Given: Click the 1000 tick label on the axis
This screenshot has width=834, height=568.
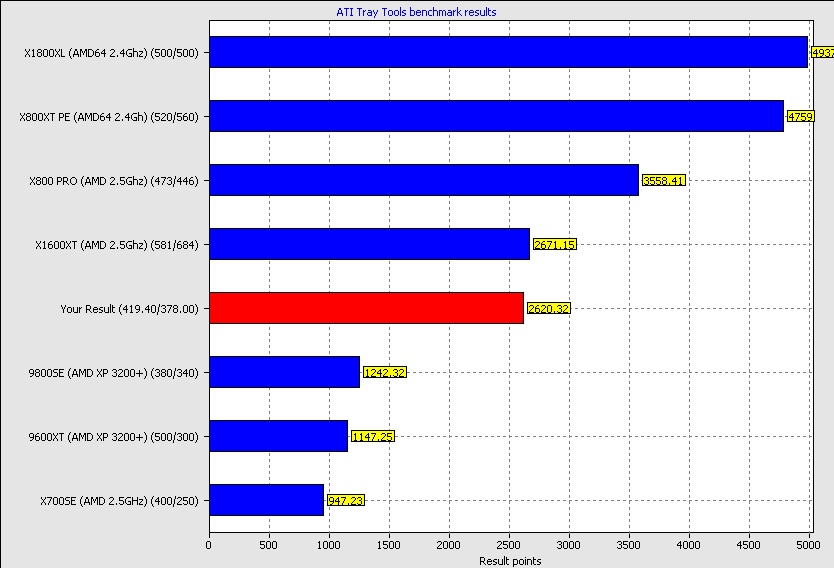Looking at the screenshot, I should [x=328, y=545].
